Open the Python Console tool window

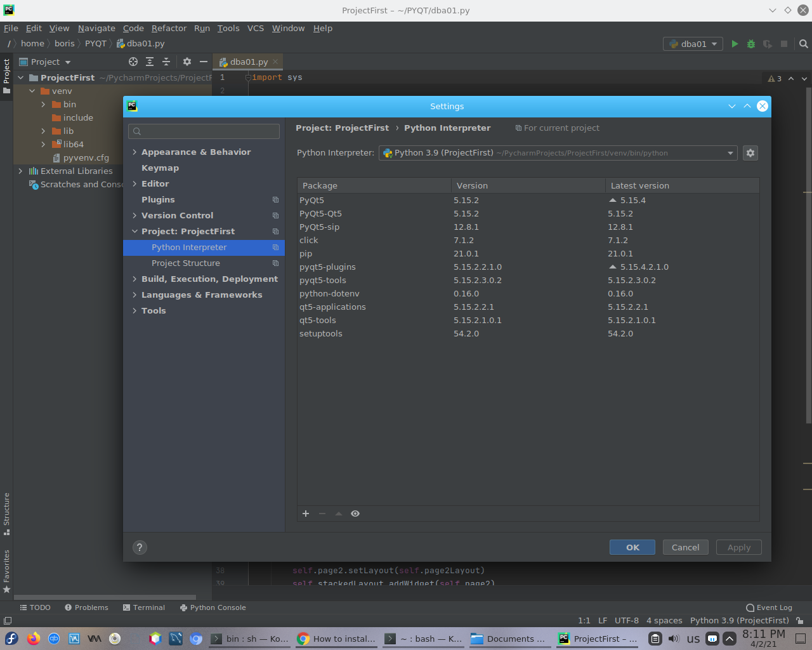click(213, 607)
